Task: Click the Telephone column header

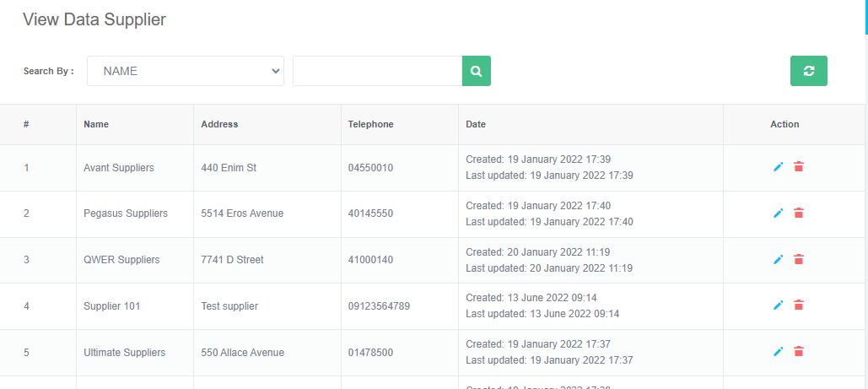Action: [x=370, y=124]
